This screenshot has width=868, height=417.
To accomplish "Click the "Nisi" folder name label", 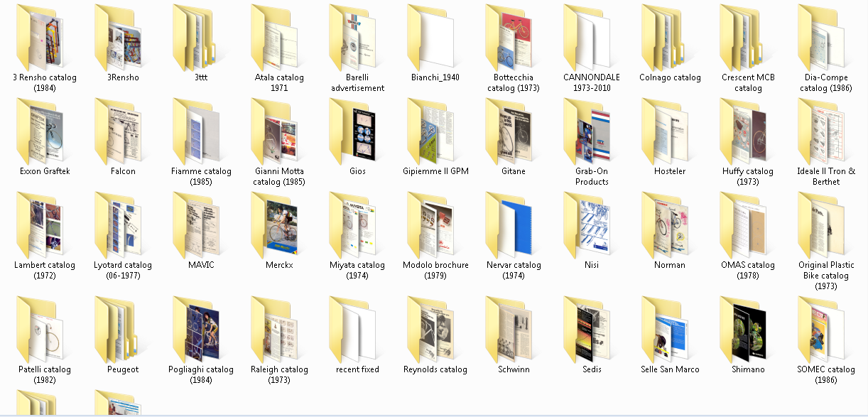I will click(592, 265).
